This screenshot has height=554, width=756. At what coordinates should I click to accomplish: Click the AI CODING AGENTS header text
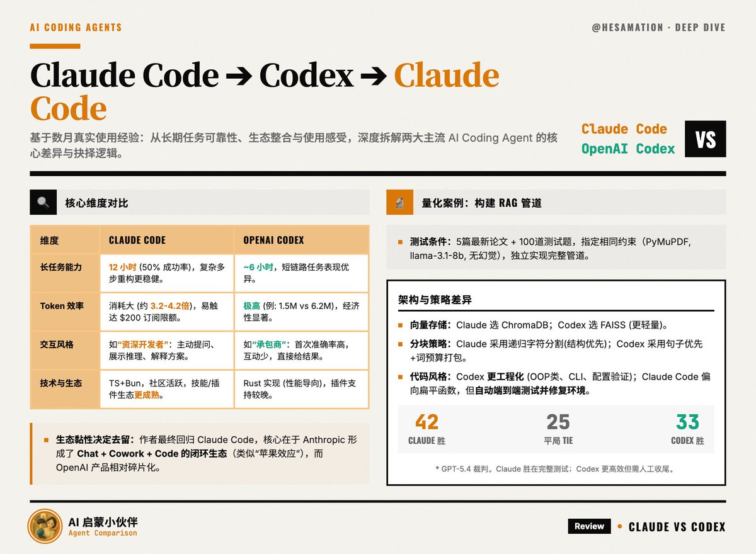[x=76, y=28]
